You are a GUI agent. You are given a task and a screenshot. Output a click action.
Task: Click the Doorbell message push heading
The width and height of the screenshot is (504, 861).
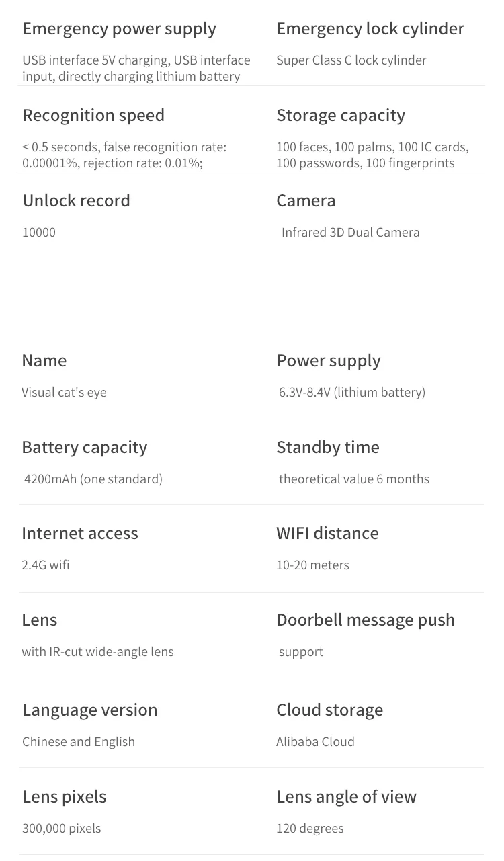coord(366,620)
